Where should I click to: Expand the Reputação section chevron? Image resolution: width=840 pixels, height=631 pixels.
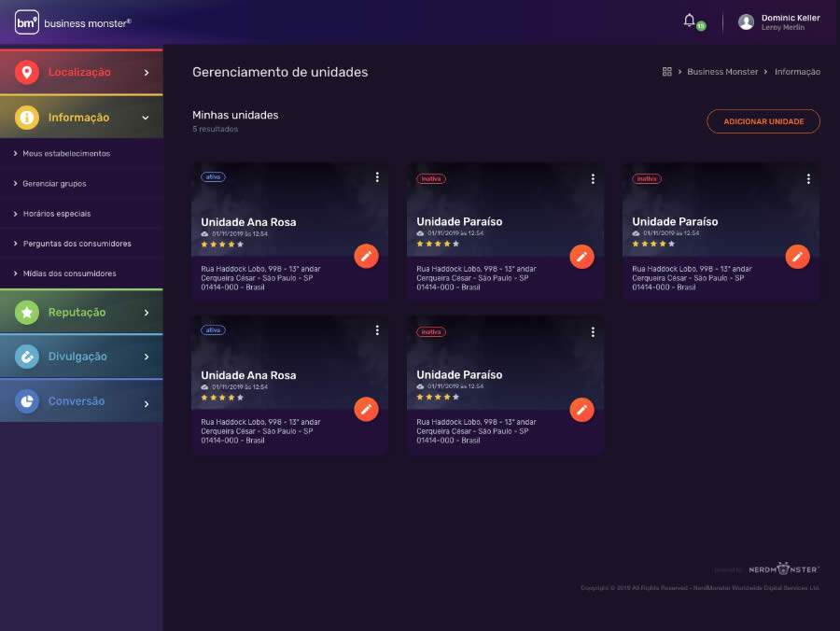(147, 312)
